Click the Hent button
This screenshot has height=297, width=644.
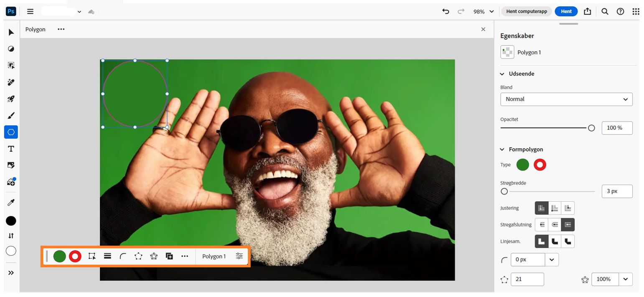pos(566,11)
